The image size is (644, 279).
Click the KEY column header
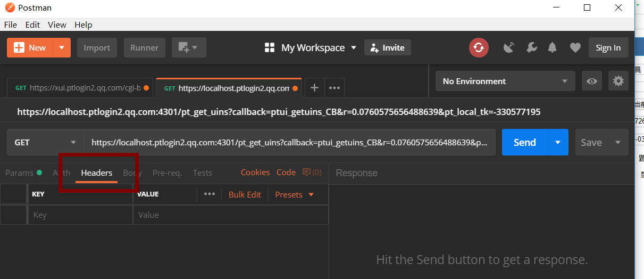pyautogui.click(x=38, y=194)
